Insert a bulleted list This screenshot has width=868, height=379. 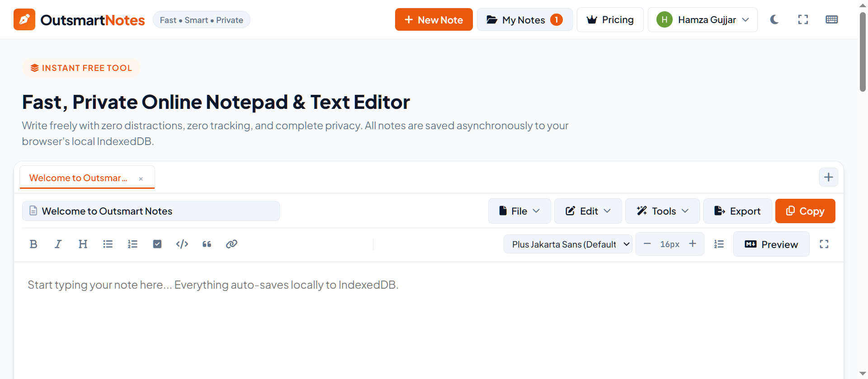pyautogui.click(x=108, y=244)
